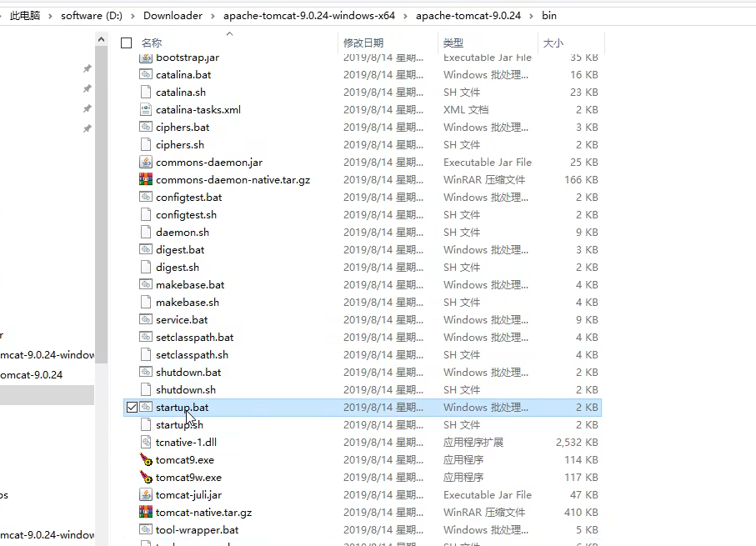The height and width of the screenshot is (546, 756).
Task: Navigate to Downloader folder in address bar
Action: [x=173, y=16]
